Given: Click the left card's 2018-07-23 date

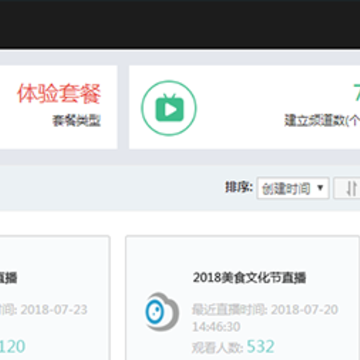Looking at the screenshot, I should coord(54,310).
